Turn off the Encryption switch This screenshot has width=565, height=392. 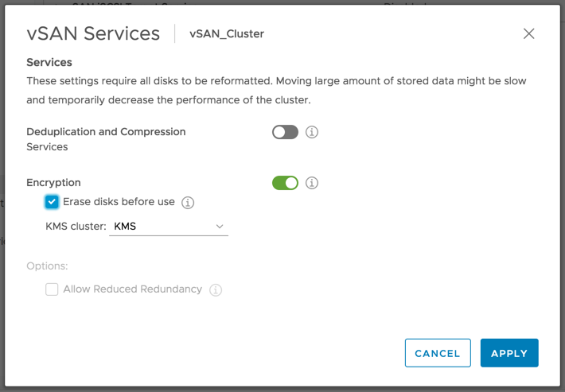click(285, 183)
